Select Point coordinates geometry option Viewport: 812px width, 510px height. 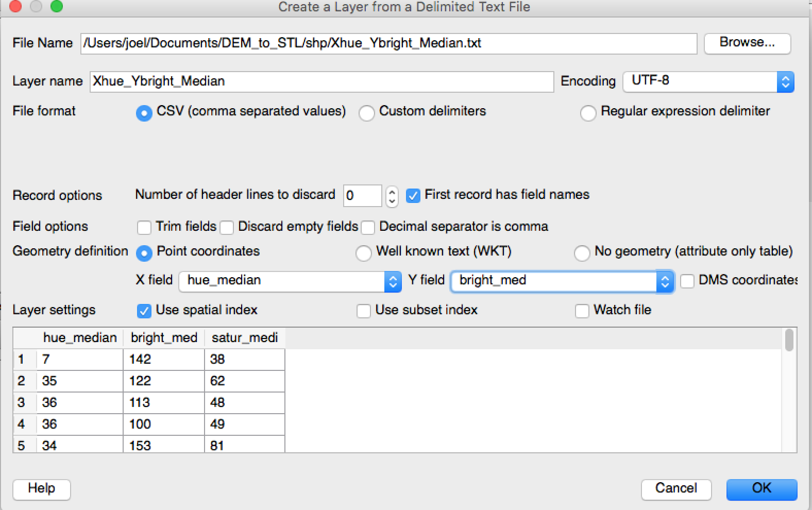144,252
